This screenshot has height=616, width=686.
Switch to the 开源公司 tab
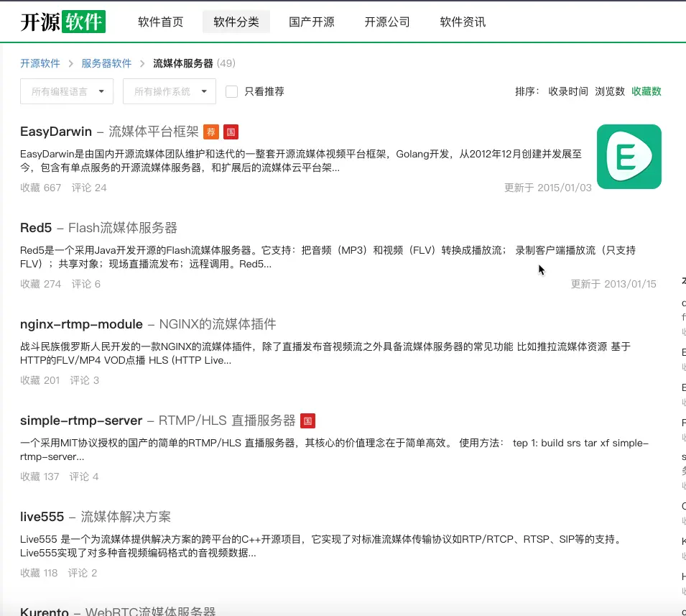pyautogui.click(x=387, y=22)
